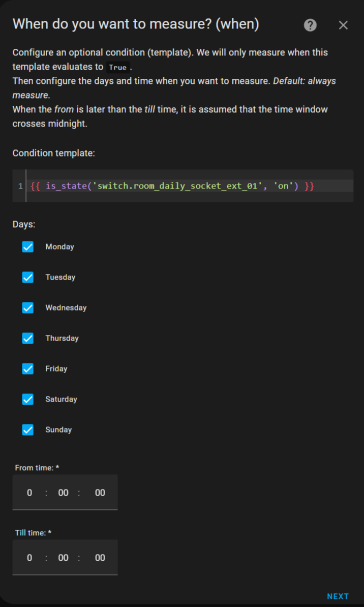Uncheck Thursday in the days list
The width and height of the screenshot is (364, 607).
tap(28, 338)
